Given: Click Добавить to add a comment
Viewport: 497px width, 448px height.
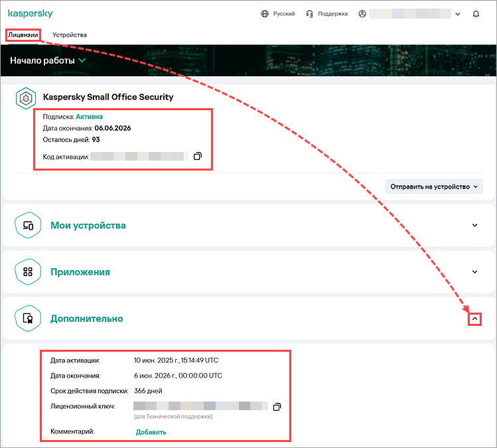Looking at the screenshot, I should (151, 432).
